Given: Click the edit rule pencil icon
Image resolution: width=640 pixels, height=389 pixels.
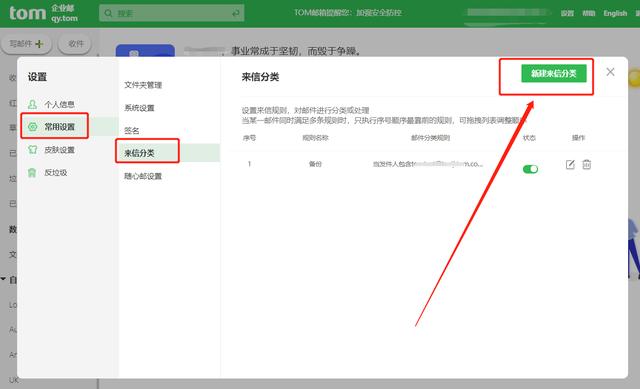Looking at the screenshot, I should pos(570,164).
